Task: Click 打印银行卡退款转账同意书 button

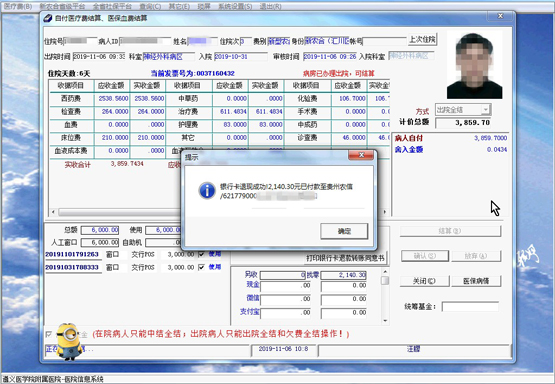Action: coord(345,258)
